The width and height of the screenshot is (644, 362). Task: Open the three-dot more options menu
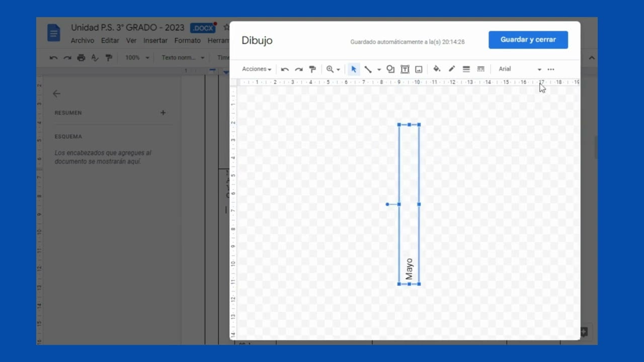tap(551, 69)
